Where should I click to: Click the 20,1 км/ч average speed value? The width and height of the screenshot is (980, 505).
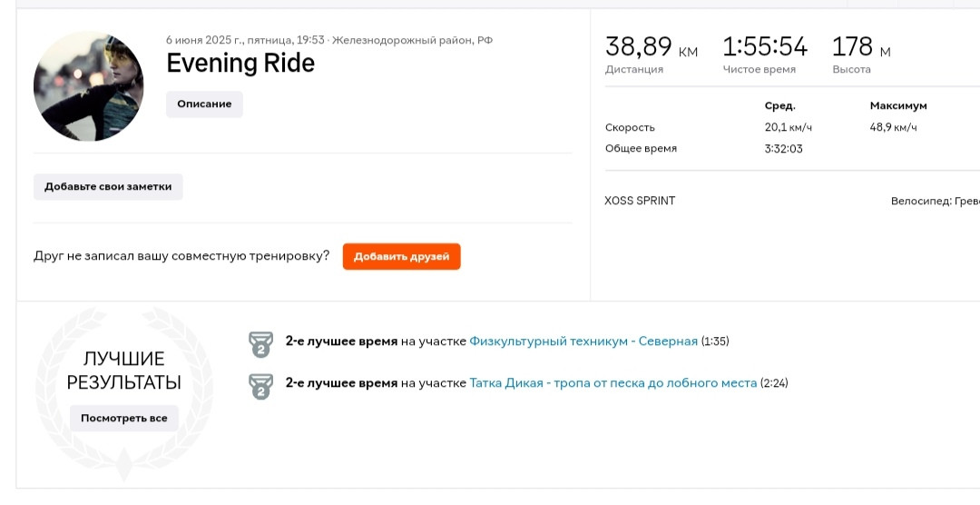click(789, 127)
